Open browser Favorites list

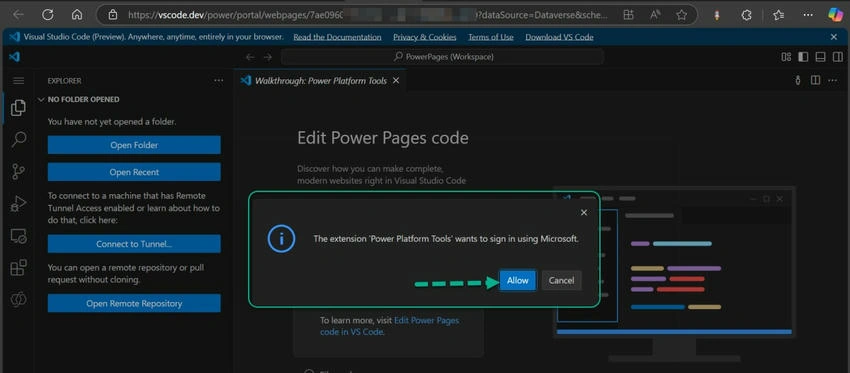[x=778, y=15]
